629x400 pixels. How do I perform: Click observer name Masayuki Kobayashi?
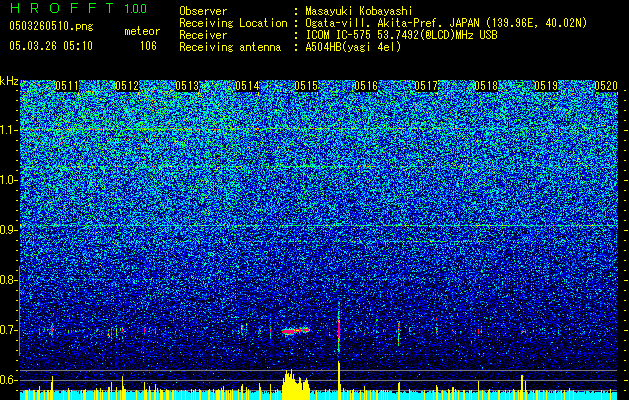359,11
